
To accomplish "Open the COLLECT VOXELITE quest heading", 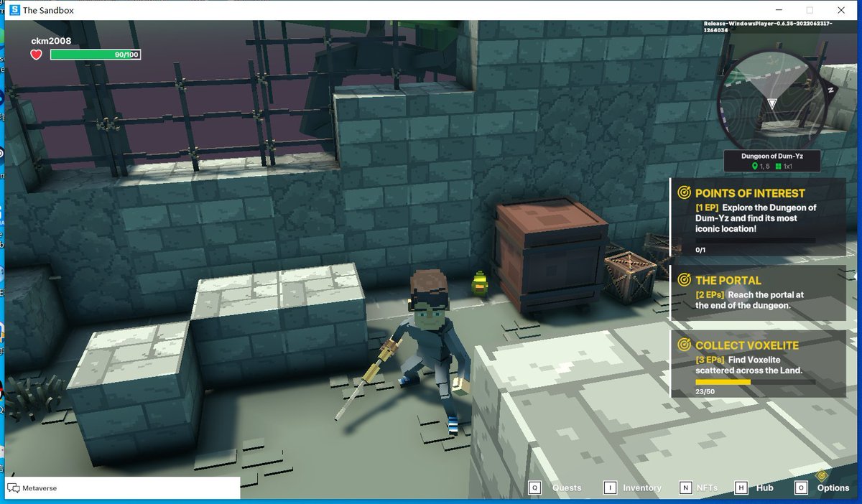I will pos(747,345).
